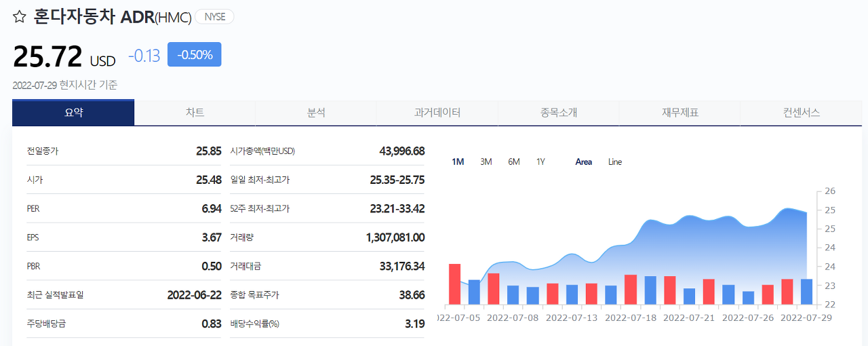Click the EPS value 3.67
Image resolution: width=868 pixels, height=346 pixels.
tap(212, 237)
